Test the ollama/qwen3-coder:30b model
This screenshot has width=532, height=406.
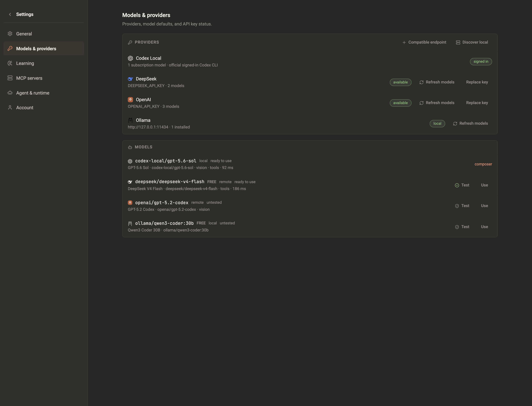pos(462,227)
